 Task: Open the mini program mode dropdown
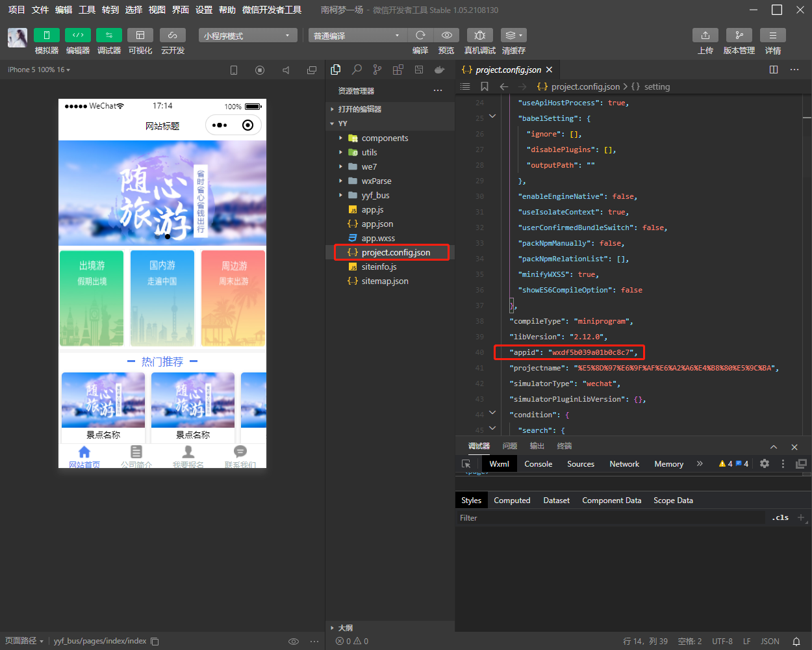pyautogui.click(x=247, y=36)
